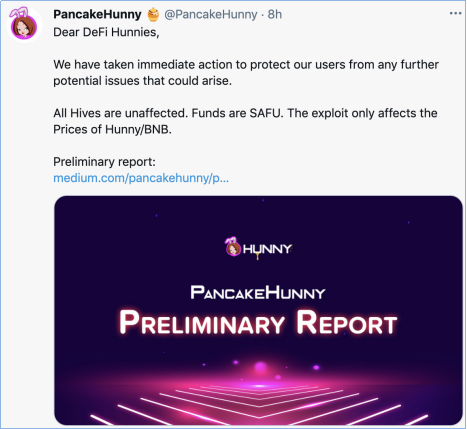
Task: Click the "Preliminary report:" label text
Action: 104,162
